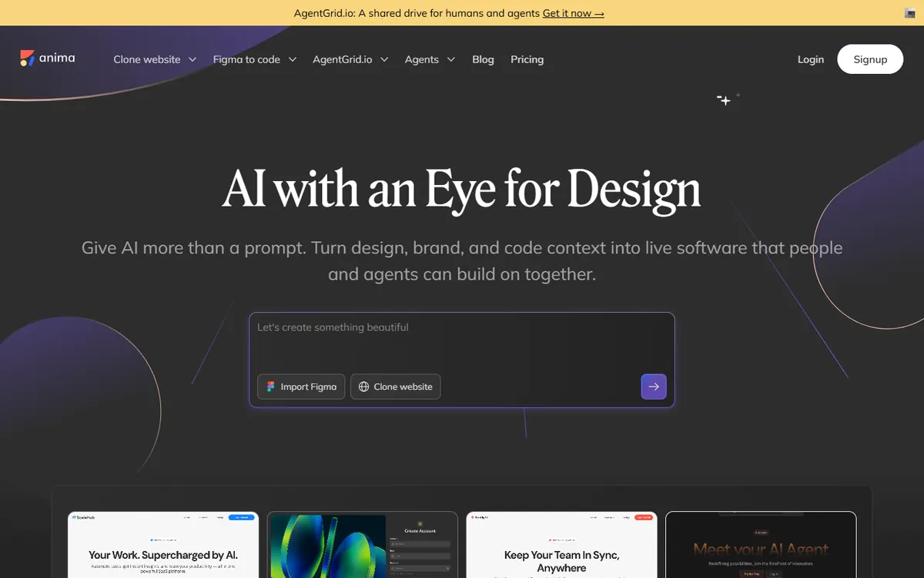The width and height of the screenshot is (924, 578).
Task: Follow the 'Get it now' banner link
Action: (574, 13)
